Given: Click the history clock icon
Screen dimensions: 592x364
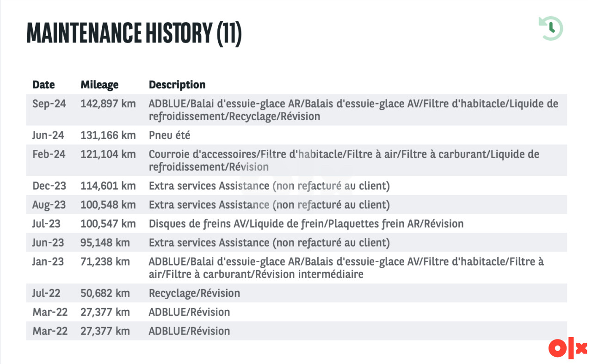Looking at the screenshot, I should pos(550,29).
